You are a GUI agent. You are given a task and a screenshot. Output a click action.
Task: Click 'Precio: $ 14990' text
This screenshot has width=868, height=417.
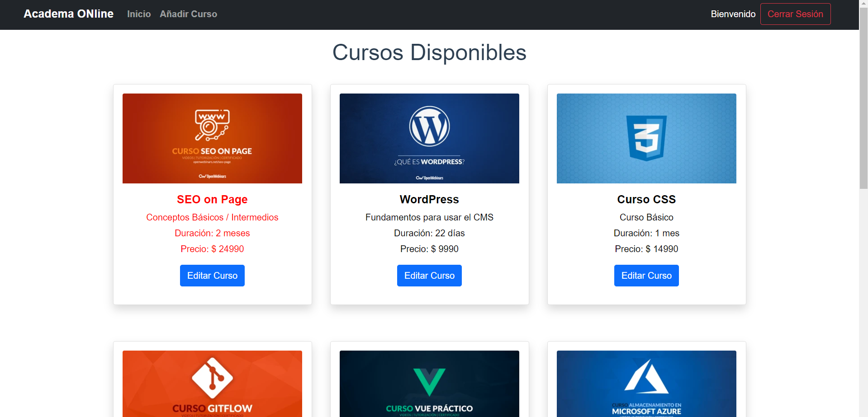click(x=646, y=249)
